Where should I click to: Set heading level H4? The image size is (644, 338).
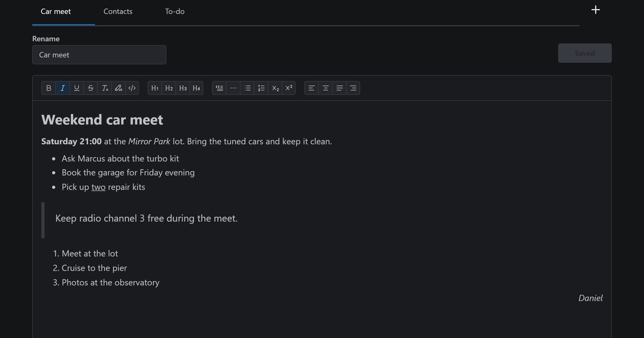196,88
